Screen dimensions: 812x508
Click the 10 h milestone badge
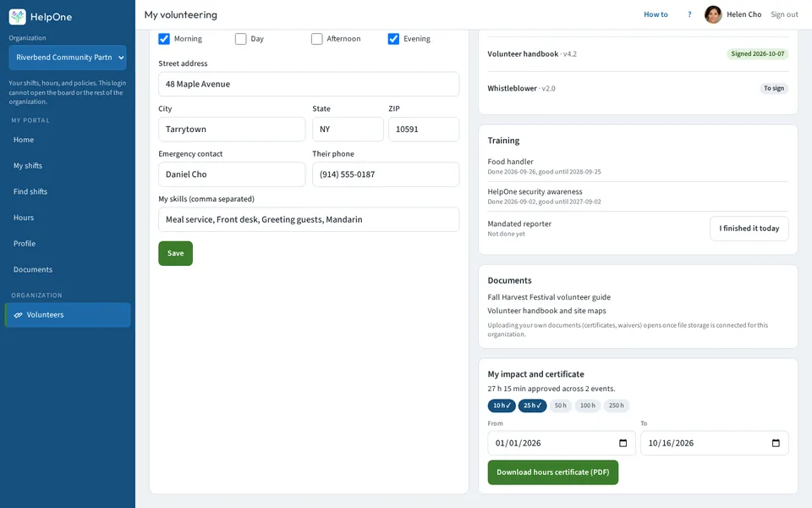(x=502, y=406)
